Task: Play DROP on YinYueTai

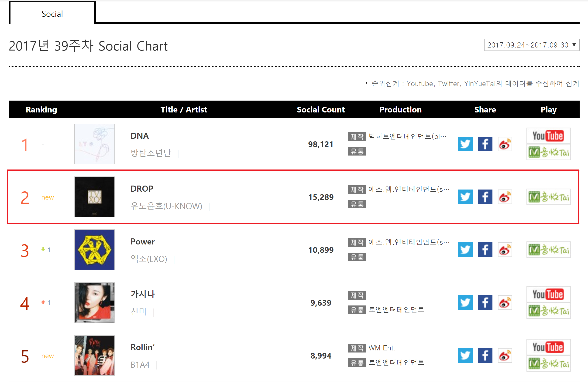Action: coord(548,197)
